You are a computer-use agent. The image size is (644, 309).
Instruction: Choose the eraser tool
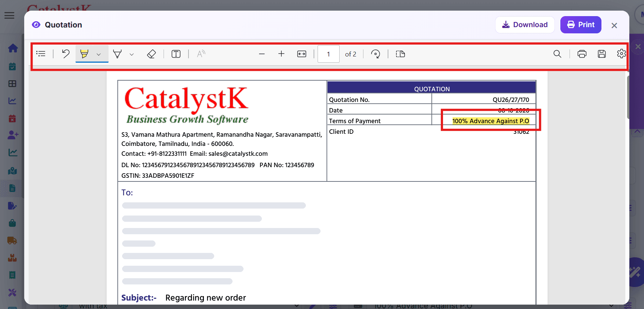click(151, 54)
